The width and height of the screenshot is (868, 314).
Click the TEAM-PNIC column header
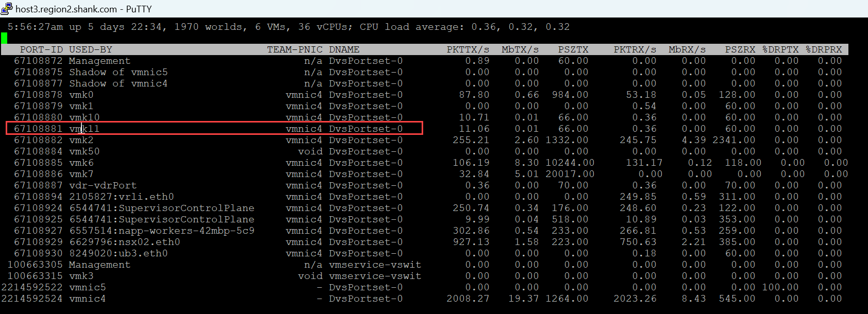pos(295,49)
